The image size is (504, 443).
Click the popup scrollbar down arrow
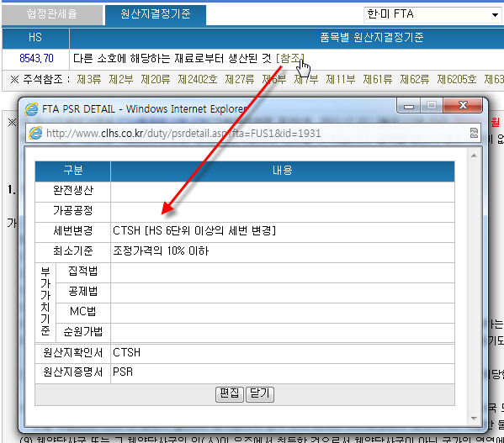[474, 418]
